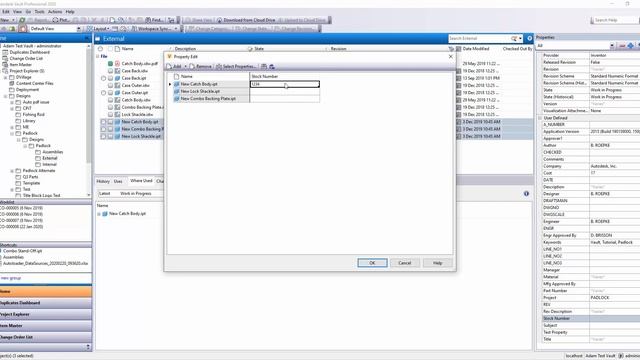Toggle checkbox for Catch Body.idw row
This screenshot has width=640, height=360.
tap(110, 100)
